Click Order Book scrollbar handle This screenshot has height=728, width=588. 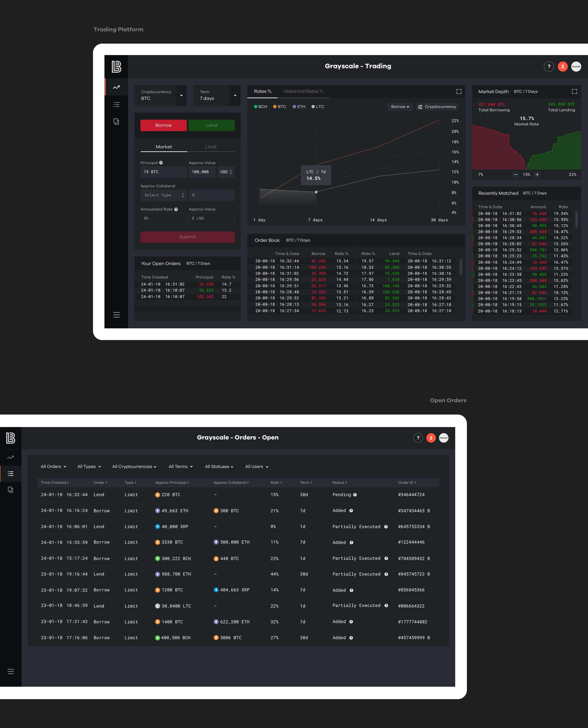461,267
